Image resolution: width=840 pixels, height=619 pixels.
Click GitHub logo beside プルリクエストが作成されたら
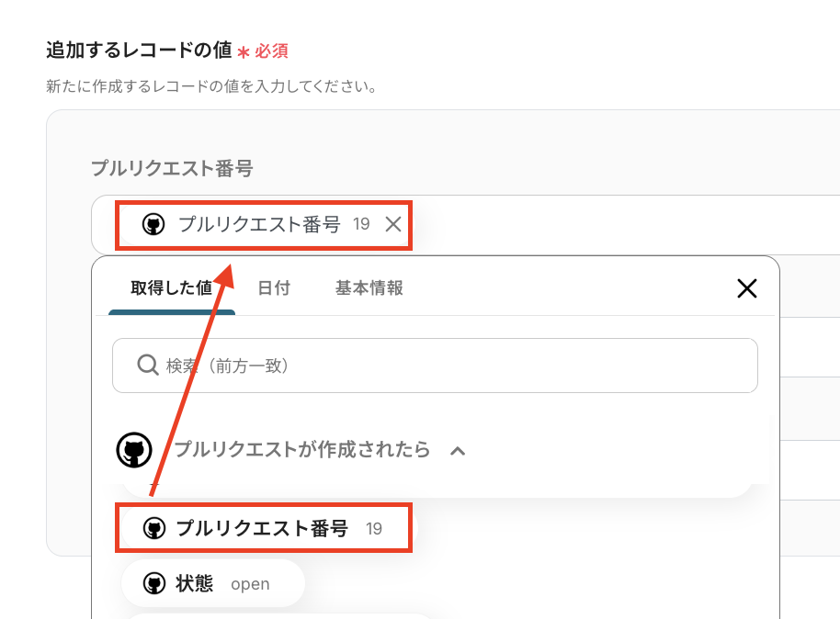[134, 450]
